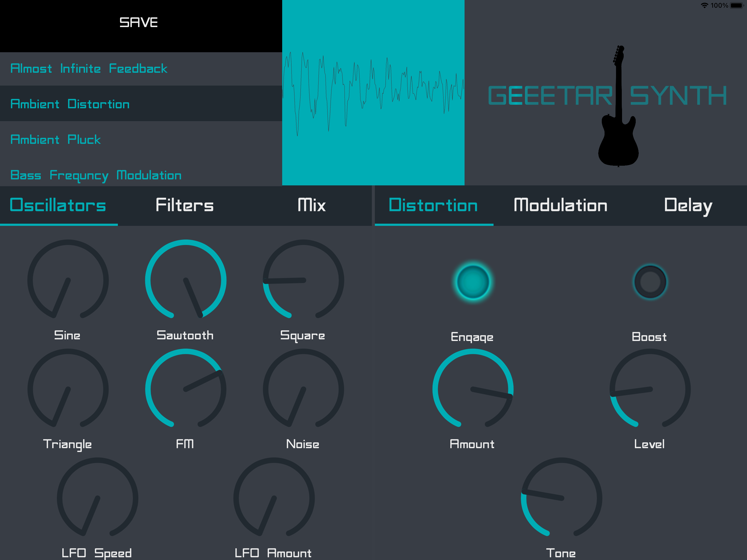Viewport: 747px width, 560px height.
Task: Toggle the distortion Engage button
Action: coord(473,282)
